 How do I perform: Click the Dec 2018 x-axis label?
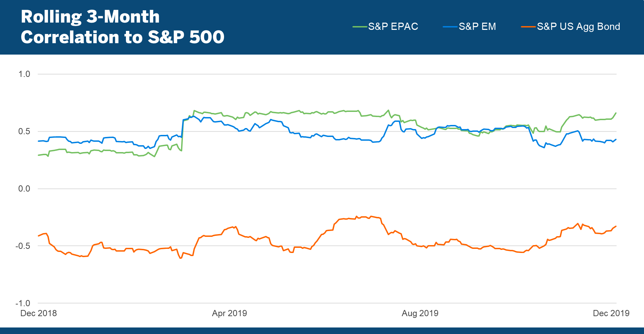click(x=38, y=313)
